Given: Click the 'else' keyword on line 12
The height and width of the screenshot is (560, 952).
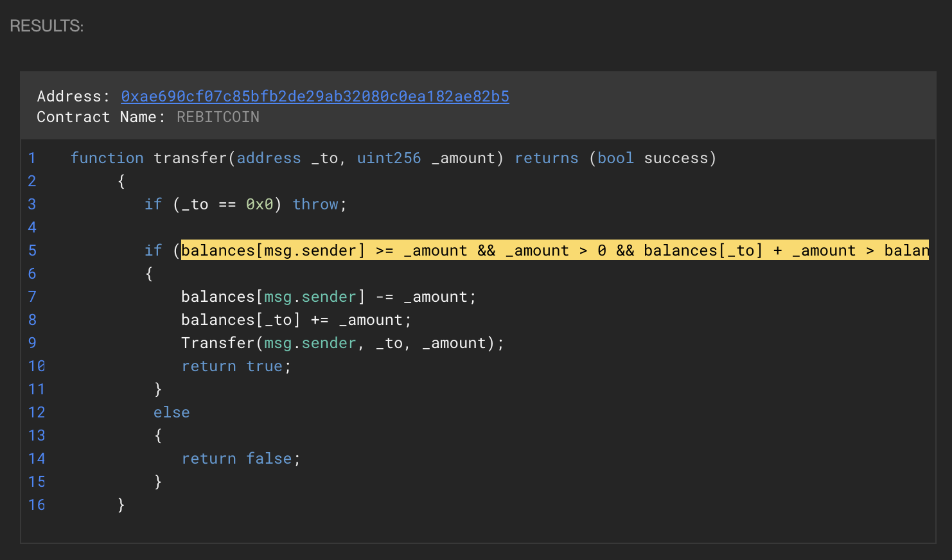Looking at the screenshot, I should tap(172, 412).
